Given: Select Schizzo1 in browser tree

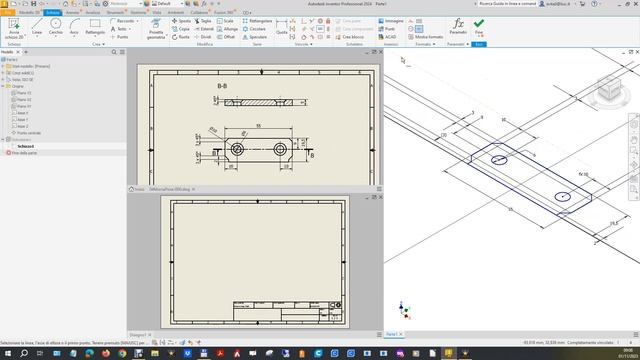Looking at the screenshot, I should (25, 146).
